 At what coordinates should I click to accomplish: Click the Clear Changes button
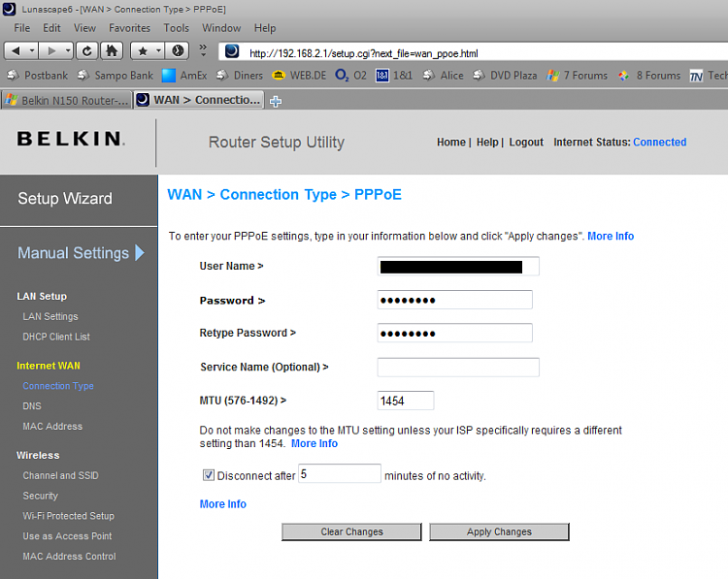coord(351,531)
